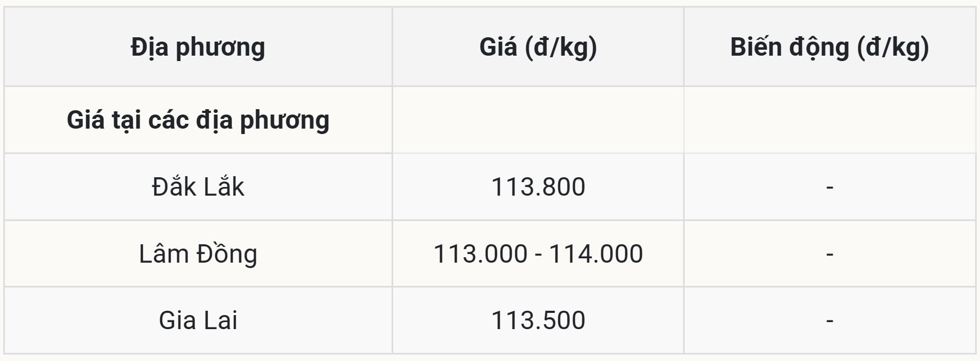
Task: Click the empty price cell in the subheading row
Action: click(x=538, y=120)
